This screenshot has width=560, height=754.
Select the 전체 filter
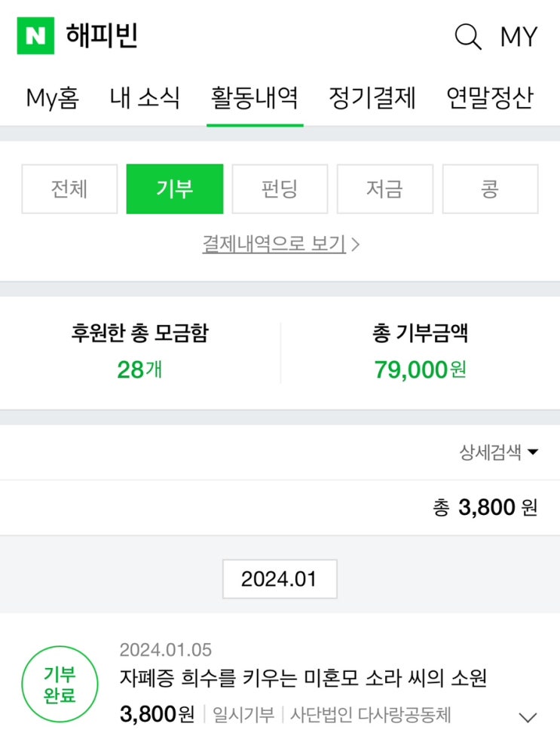69,188
